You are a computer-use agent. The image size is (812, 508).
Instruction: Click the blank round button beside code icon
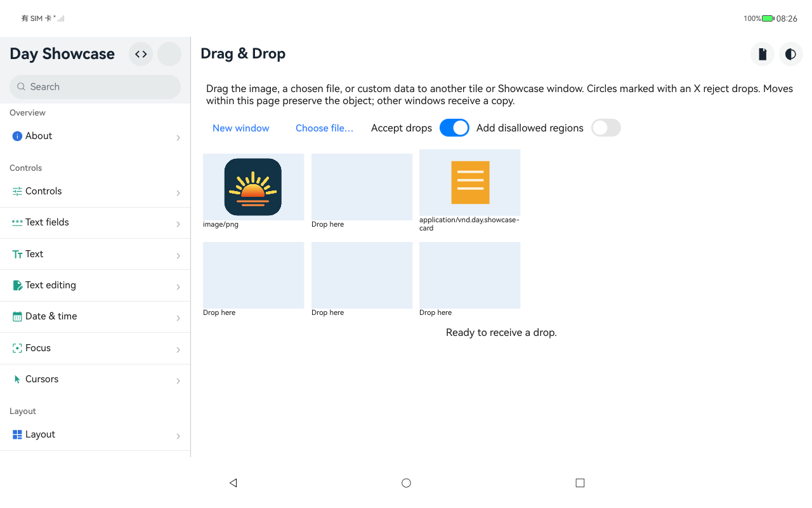coord(169,54)
